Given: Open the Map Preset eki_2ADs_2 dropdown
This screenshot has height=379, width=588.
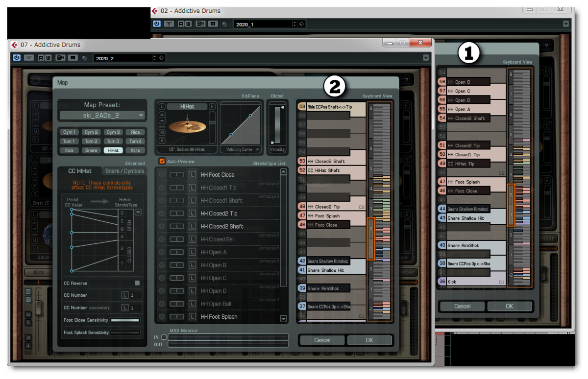Looking at the screenshot, I should point(102,116).
